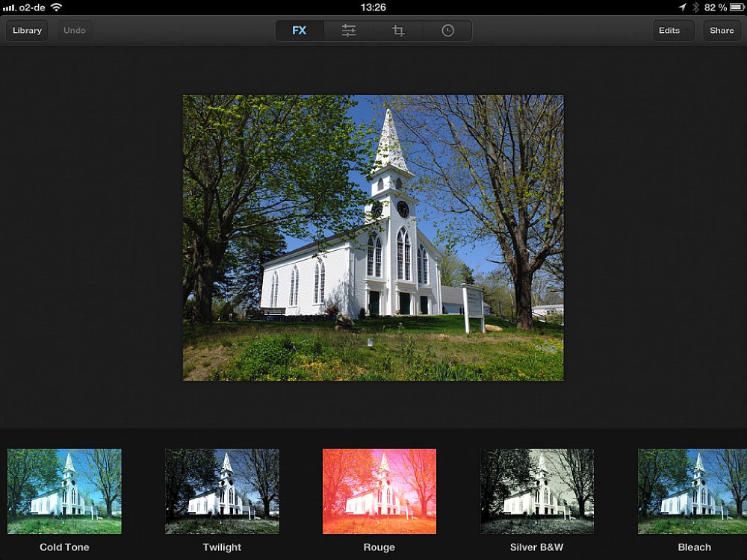Apply the Rouge filter thumbnail
This screenshot has height=560, width=747.
click(x=379, y=491)
